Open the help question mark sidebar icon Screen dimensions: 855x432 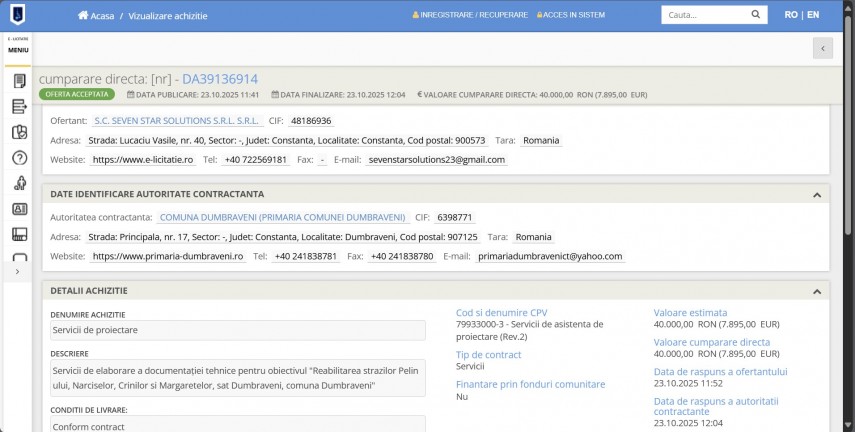pos(18,158)
